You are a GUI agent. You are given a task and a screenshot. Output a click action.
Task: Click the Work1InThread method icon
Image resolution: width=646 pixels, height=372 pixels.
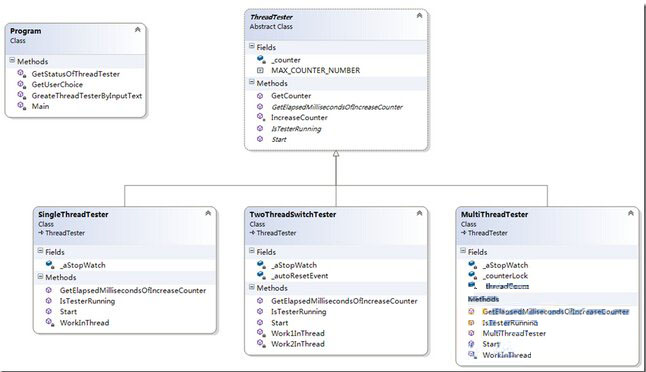(261, 333)
